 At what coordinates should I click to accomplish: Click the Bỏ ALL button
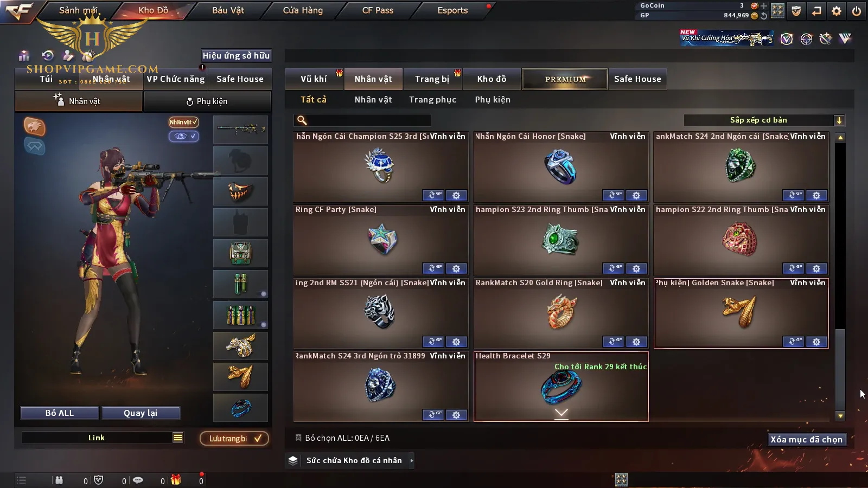click(x=60, y=413)
